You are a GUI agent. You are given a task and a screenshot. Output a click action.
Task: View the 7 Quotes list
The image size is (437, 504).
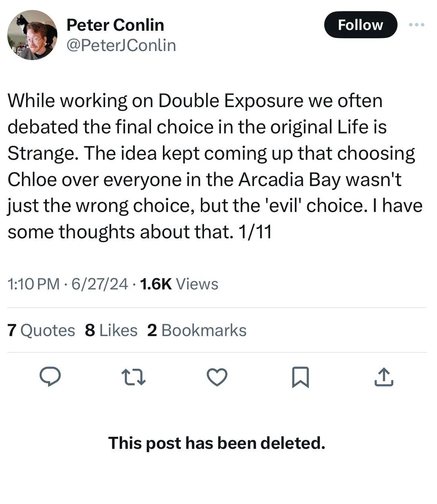pyautogui.click(x=41, y=330)
